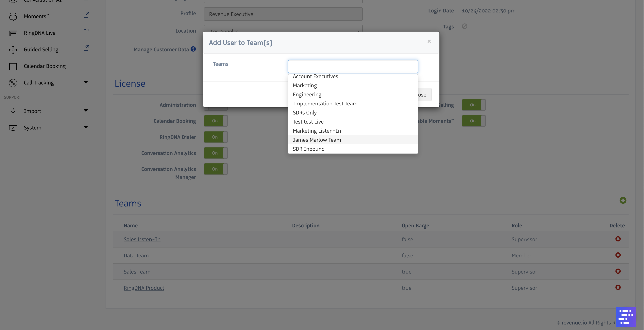This screenshot has height=330, width=644.
Task: Toggle the RingDNA Dialer license switch
Action: 216,137
